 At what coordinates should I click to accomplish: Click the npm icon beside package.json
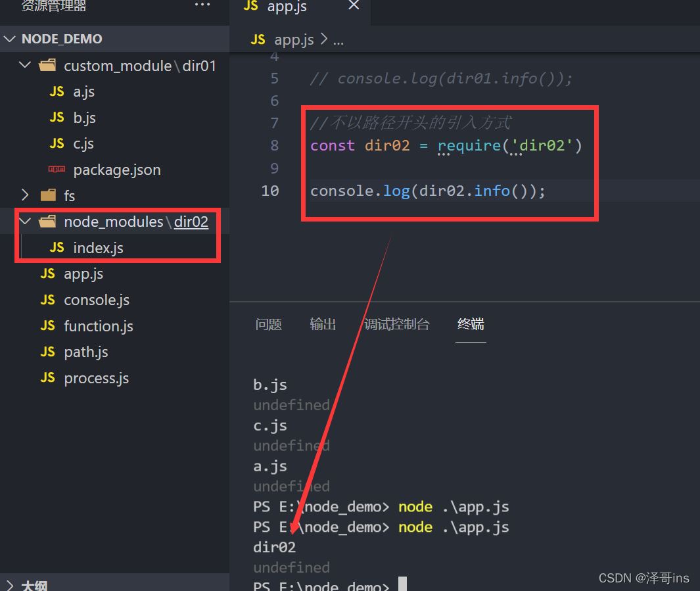(x=57, y=169)
